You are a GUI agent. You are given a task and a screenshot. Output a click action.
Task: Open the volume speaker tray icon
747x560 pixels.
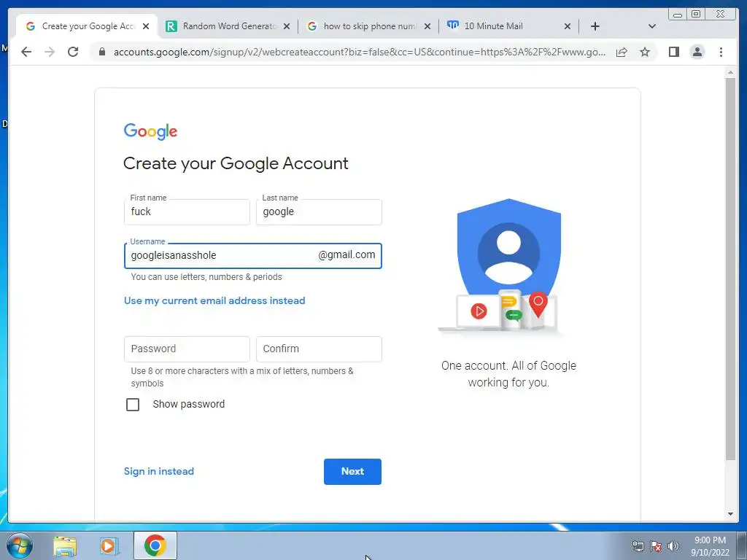pos(673,546)
